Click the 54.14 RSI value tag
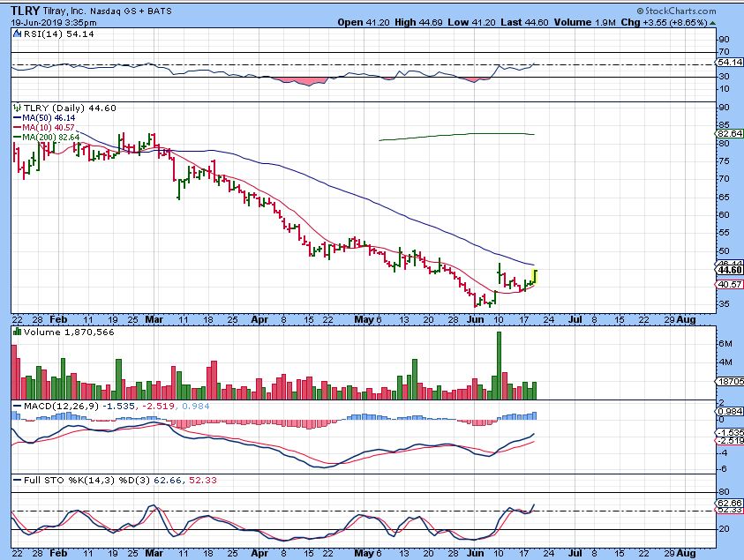 [727, 63]
